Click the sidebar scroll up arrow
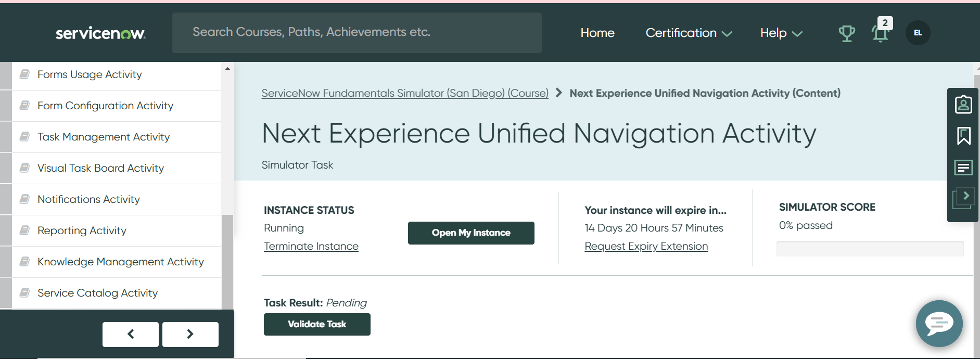 coord(227,69)
